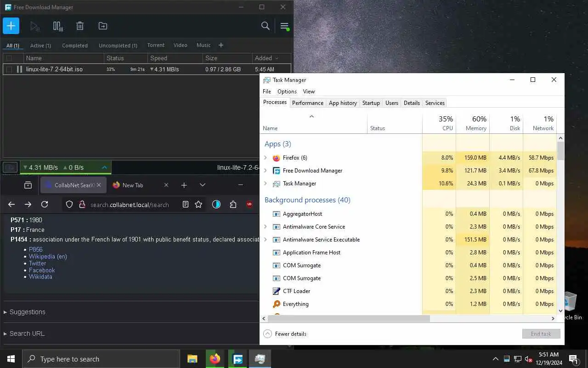Screen dimensions: 588x368
Task: Toggle Firefox reader view icon
Action: click(186, 205)
